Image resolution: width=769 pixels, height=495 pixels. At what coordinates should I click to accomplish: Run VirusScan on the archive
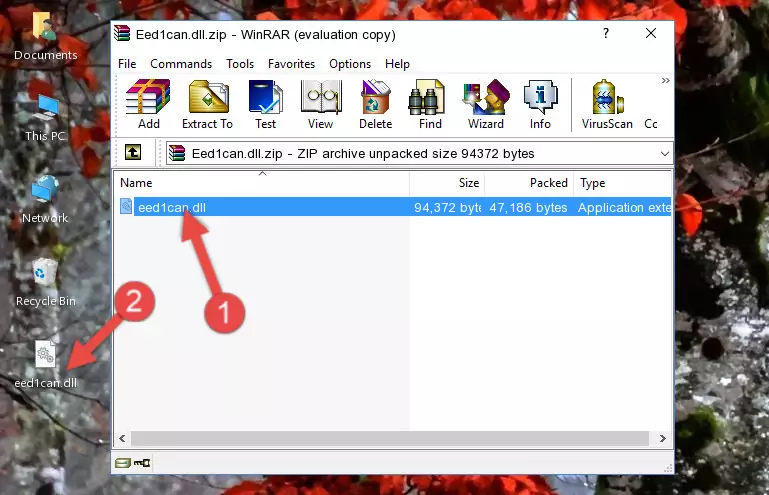point(607,104)
